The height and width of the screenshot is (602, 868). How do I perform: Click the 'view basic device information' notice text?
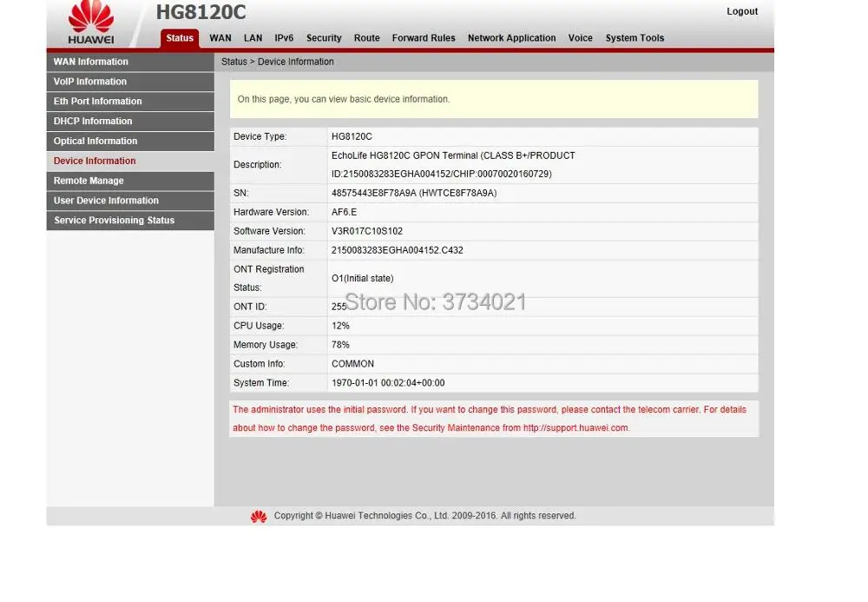pyautogui.click(x=344, y=100)
